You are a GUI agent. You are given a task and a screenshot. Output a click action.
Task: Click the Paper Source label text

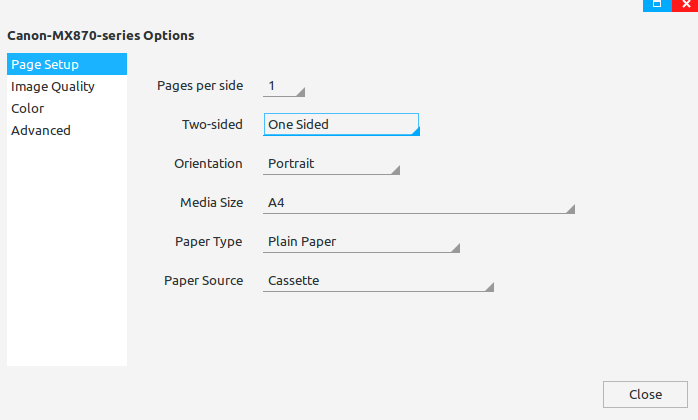coord(203,281)
